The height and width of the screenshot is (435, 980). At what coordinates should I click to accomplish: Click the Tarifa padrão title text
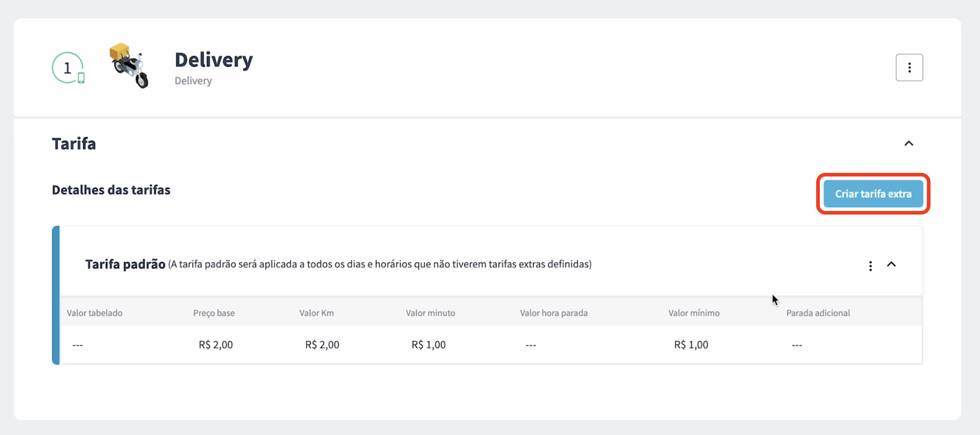click(x=125, y=264)
